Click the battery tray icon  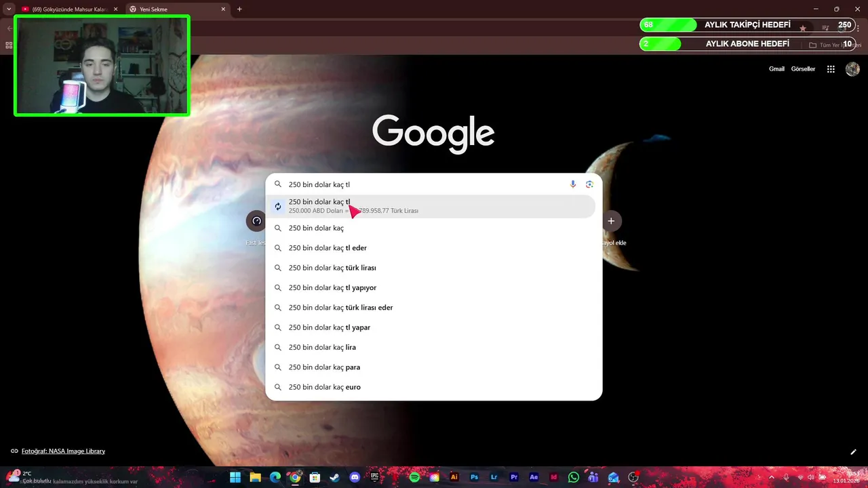click(x=823, y=477)
